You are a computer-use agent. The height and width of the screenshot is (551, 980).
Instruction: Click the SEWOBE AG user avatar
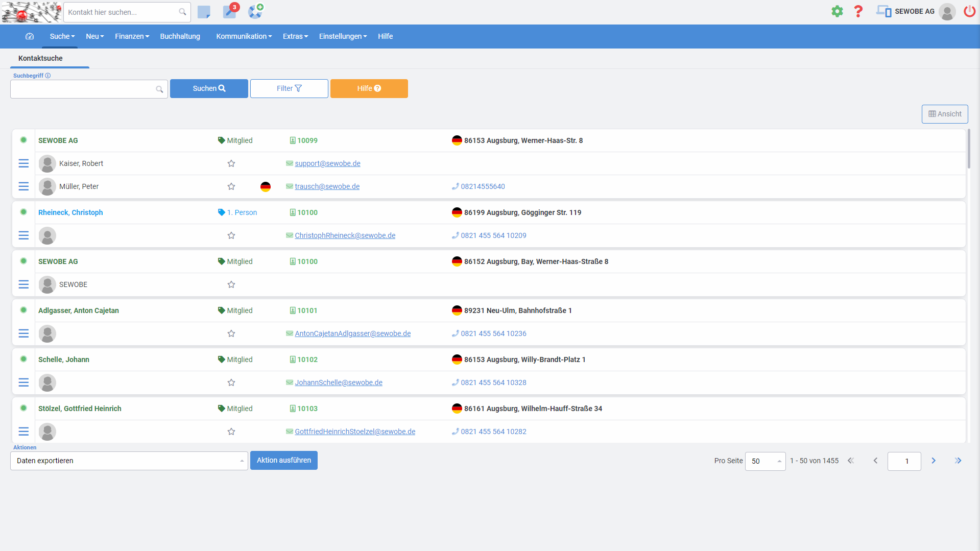(x=947, y=11)
